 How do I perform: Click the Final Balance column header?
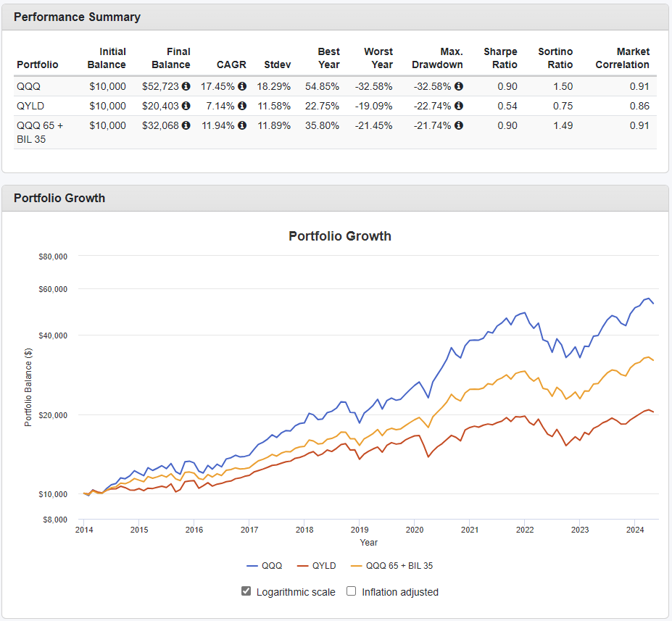coord(171,58)
